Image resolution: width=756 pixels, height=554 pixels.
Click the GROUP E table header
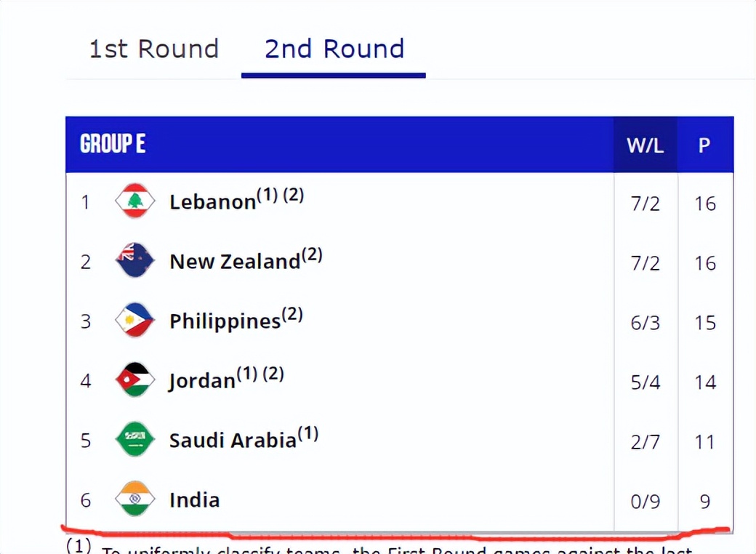[x=113, y=144]
